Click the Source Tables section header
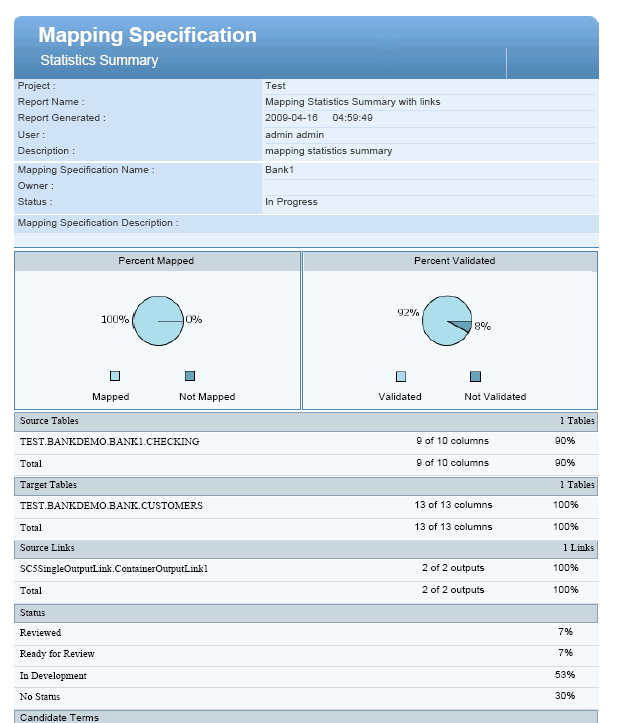Screen dimensions: 632x723 click(50, 421)
